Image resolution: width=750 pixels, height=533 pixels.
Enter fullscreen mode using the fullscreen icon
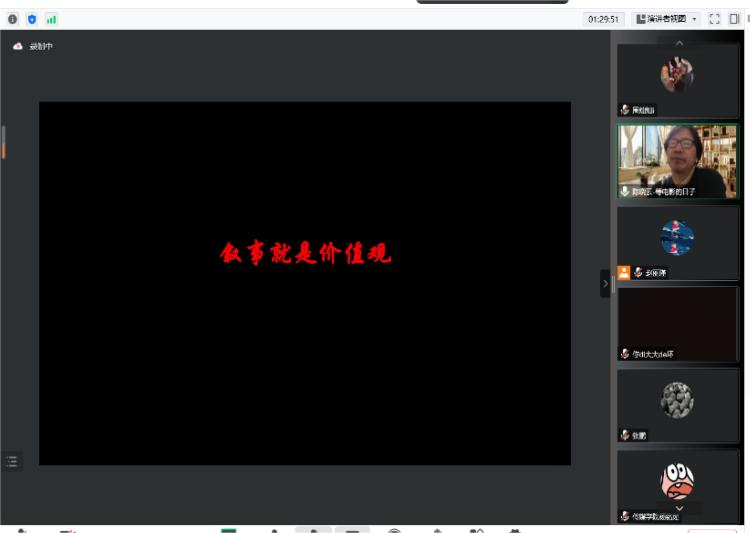(x=714, y=19)
